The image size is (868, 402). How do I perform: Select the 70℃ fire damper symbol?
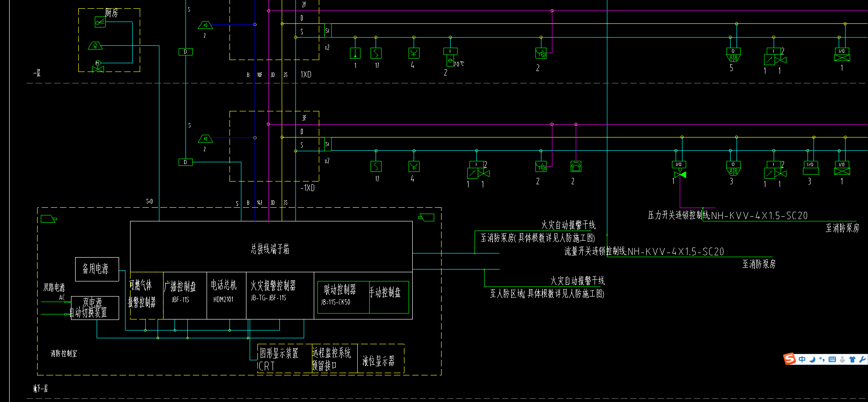450,57
